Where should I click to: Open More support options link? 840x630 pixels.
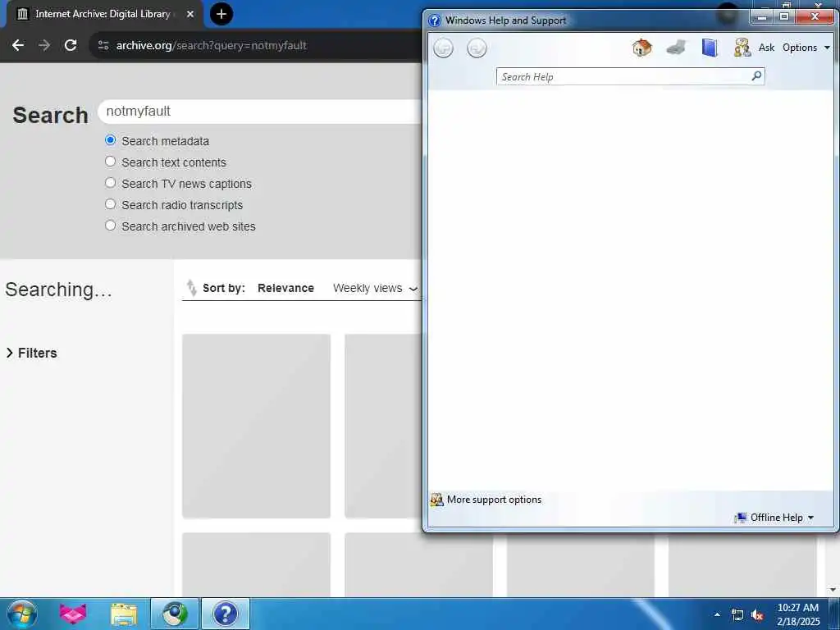(x=494, y=500)
